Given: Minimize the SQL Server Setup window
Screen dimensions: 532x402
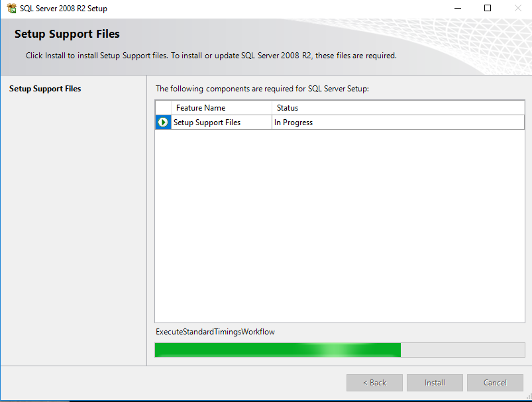Looking at the screenshot, I should pos(458,8).
